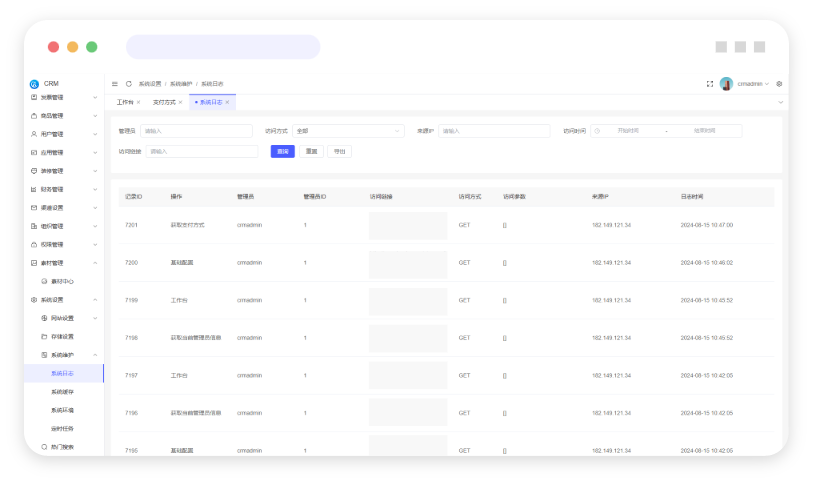Screen dimensions: 813x484
Task: Click the timestamp 2024-08-15 10:47:00
Action: 707,225
